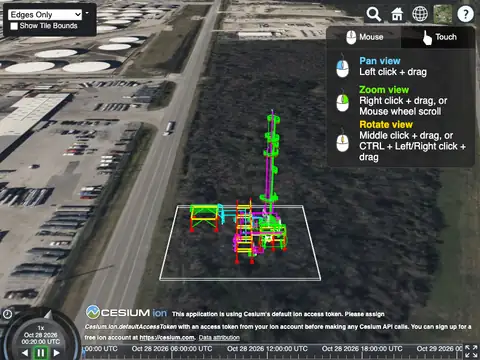Click the Zoom view heading

pos(384,90)
